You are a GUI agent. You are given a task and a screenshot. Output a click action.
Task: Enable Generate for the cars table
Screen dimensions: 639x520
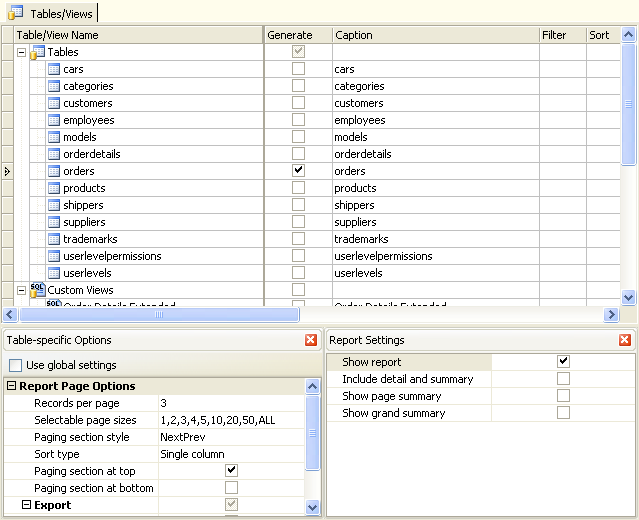(298, 69)
